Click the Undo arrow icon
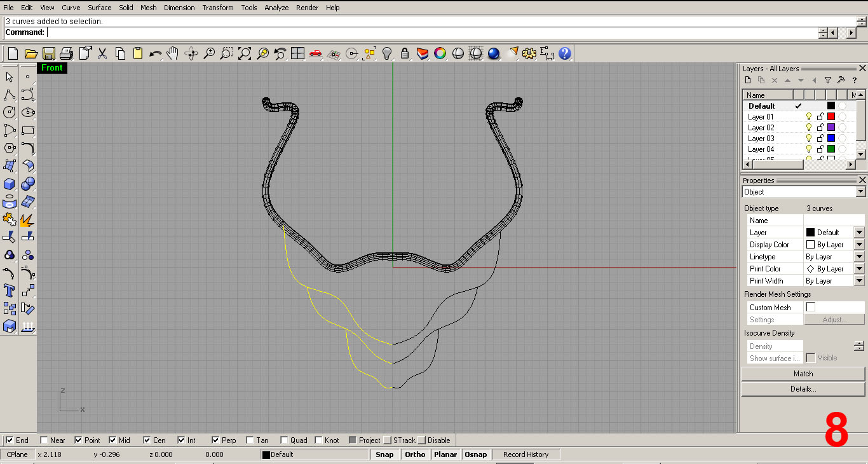This screenshot has width=868, height=464. 156,53
